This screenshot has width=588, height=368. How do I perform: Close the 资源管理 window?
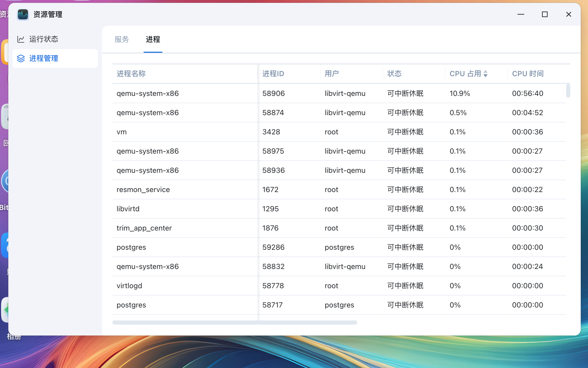point(568,15)
